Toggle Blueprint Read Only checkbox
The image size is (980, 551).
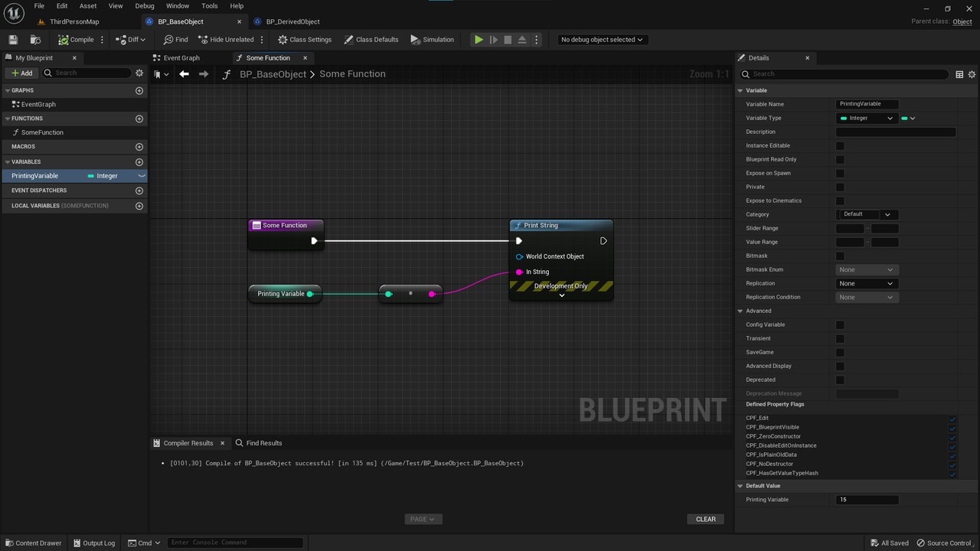pos(840,159)
